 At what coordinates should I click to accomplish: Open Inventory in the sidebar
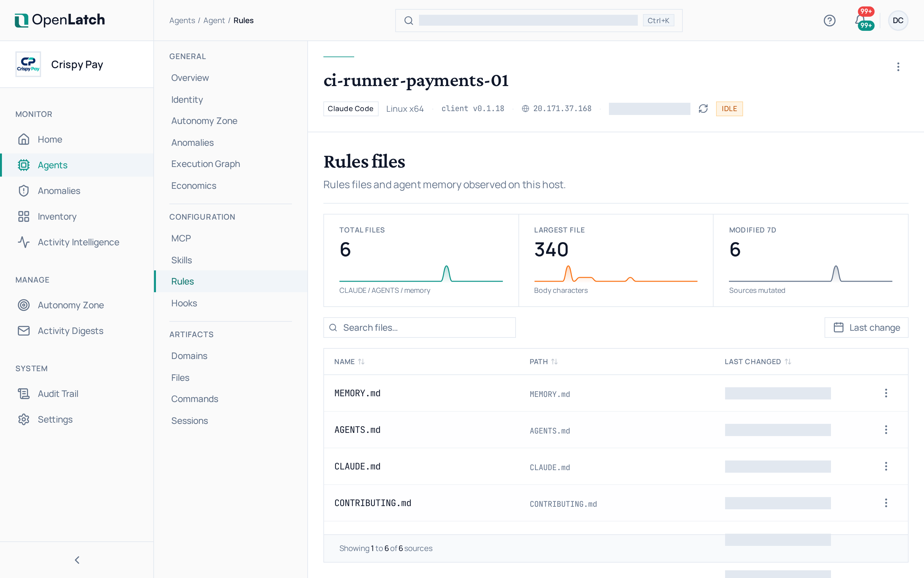(77, 216)
